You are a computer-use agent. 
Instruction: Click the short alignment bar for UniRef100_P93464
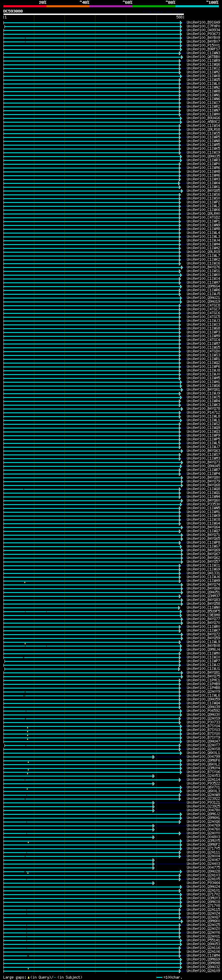[x=79, y=883]
